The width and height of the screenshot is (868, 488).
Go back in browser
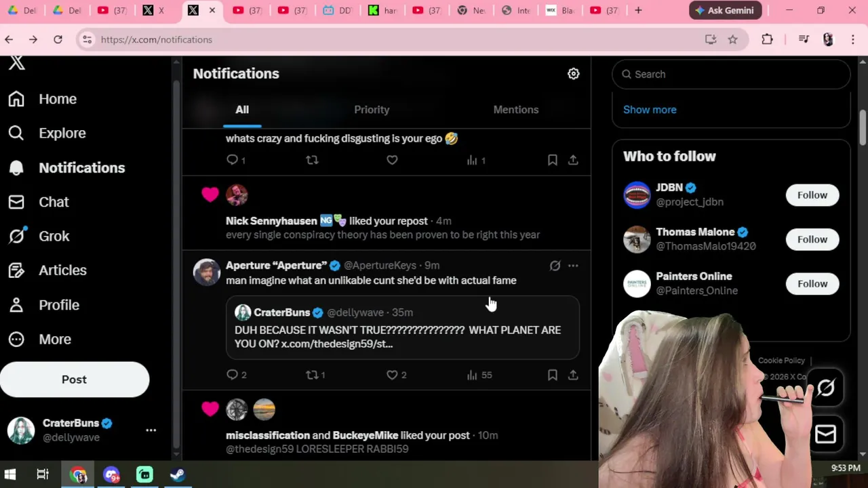click(9, 39)
